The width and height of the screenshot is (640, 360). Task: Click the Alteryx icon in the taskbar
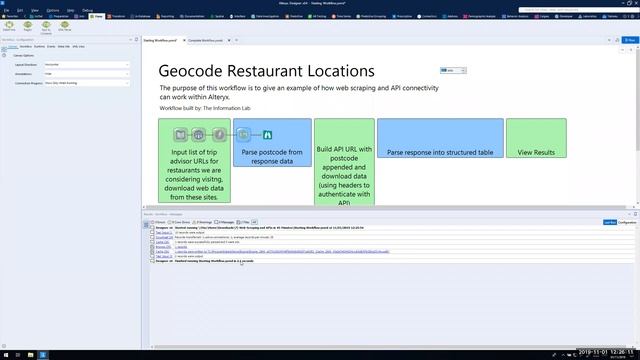click(x=43, y=355)
